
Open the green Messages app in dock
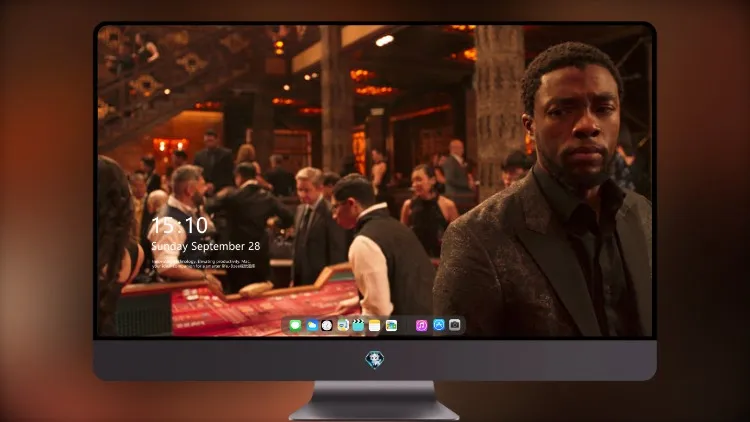(x=295, y=325)
